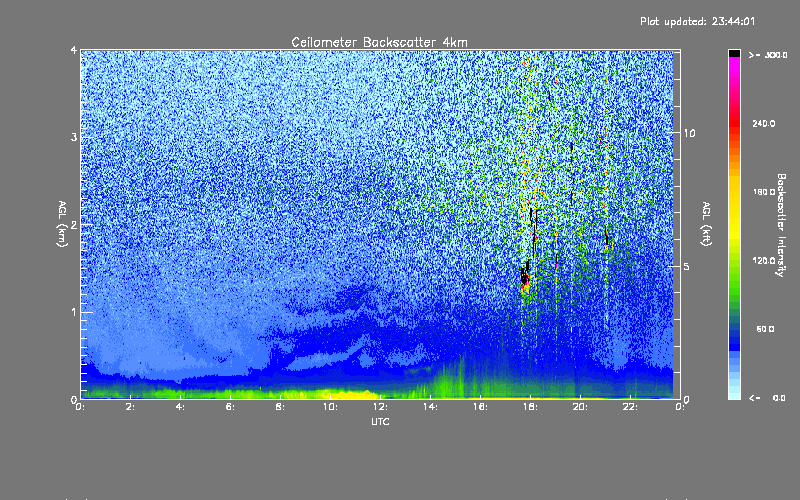Screen dimensions: 800x500
Task: Click the '0' tick on the kft axis
Action: [x=687, y=399]
